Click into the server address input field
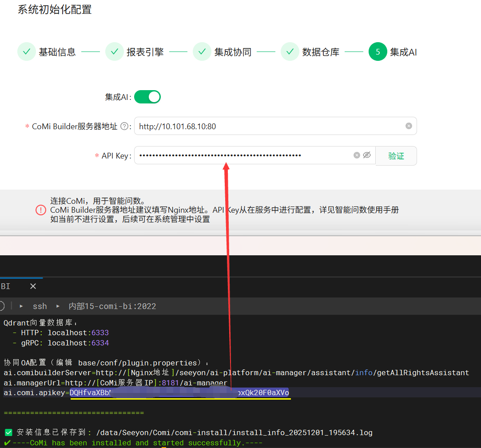Screen dimensions: 481x448 pyautogui.click(x=266, y=127)
